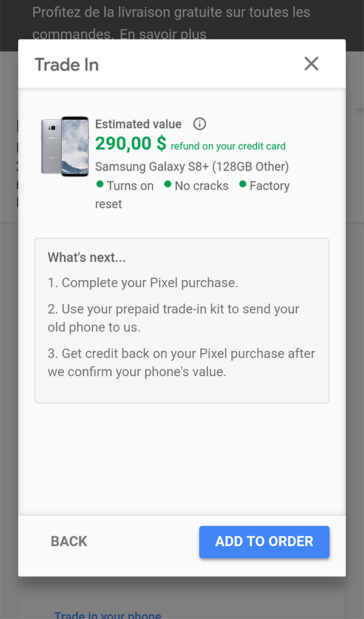The height and width of the screenshot is (619, 364).
Task: Click the 'Trade In' dialog title
Action: point(67,64)
